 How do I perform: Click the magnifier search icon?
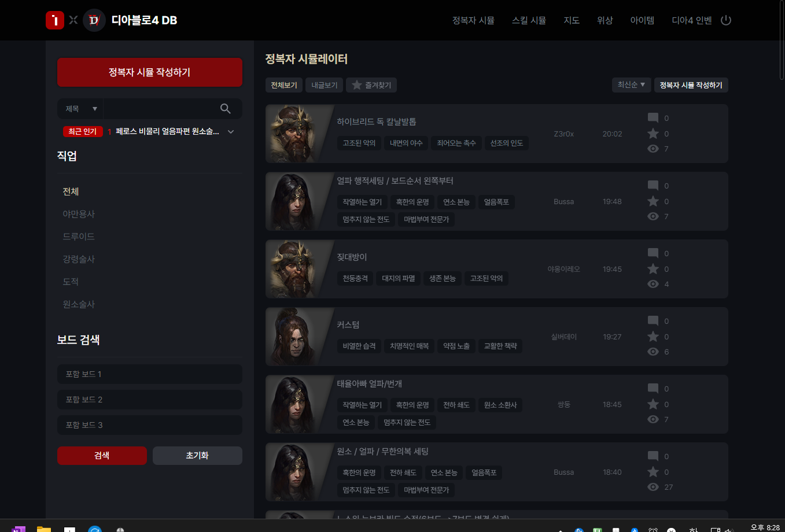(226, 109)
